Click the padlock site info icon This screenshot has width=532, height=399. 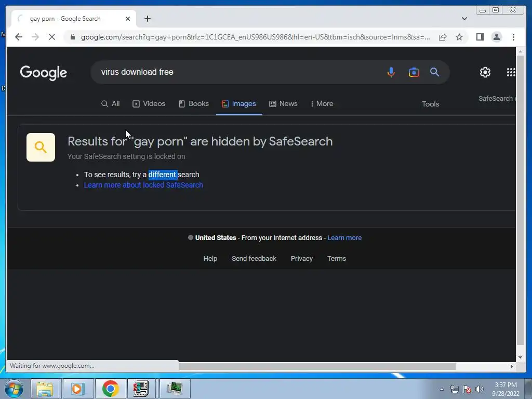(x=72, y=37)
